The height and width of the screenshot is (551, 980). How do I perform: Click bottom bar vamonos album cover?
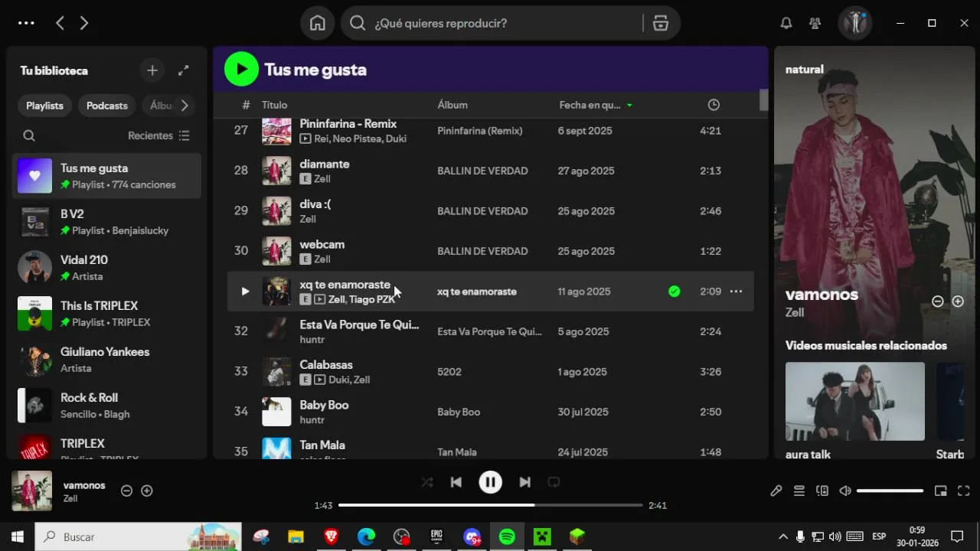point(32,491)
